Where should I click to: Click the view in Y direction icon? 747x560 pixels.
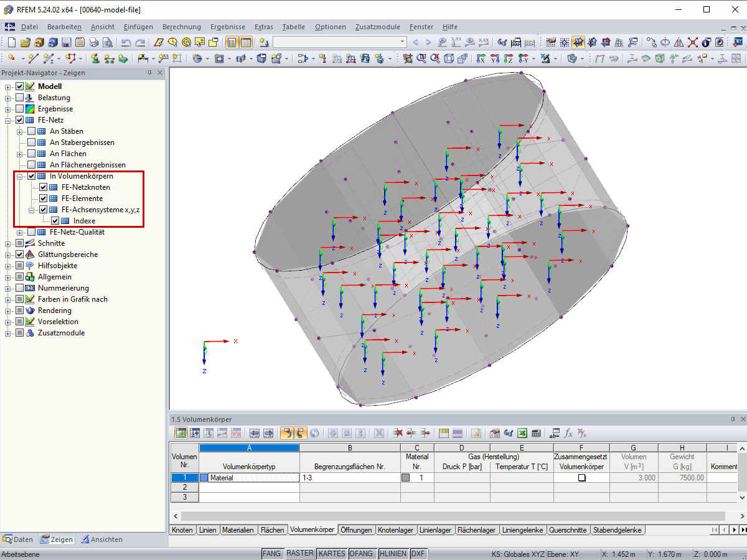(x=496, y=58)
